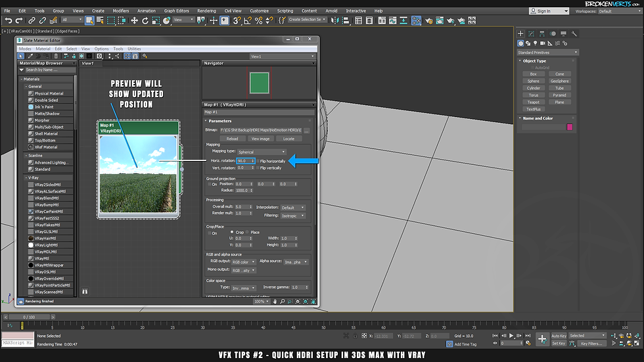Select the Place radio button

point(247,232)
